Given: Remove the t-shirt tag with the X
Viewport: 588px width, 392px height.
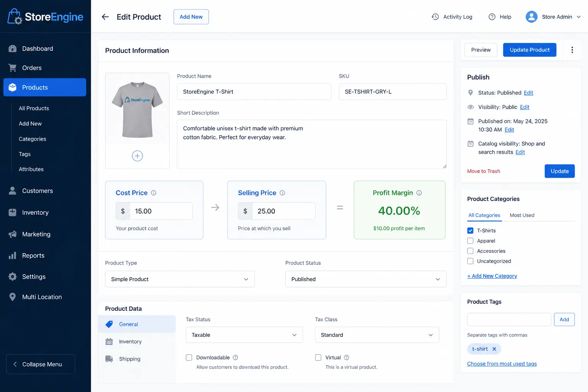Looking at the screenshot, I should [x=494, y=349].
